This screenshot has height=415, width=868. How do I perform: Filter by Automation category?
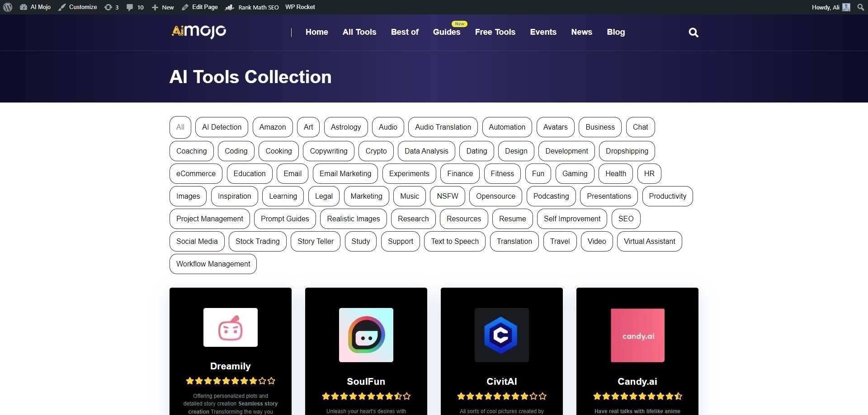click(x=507, y=127)
